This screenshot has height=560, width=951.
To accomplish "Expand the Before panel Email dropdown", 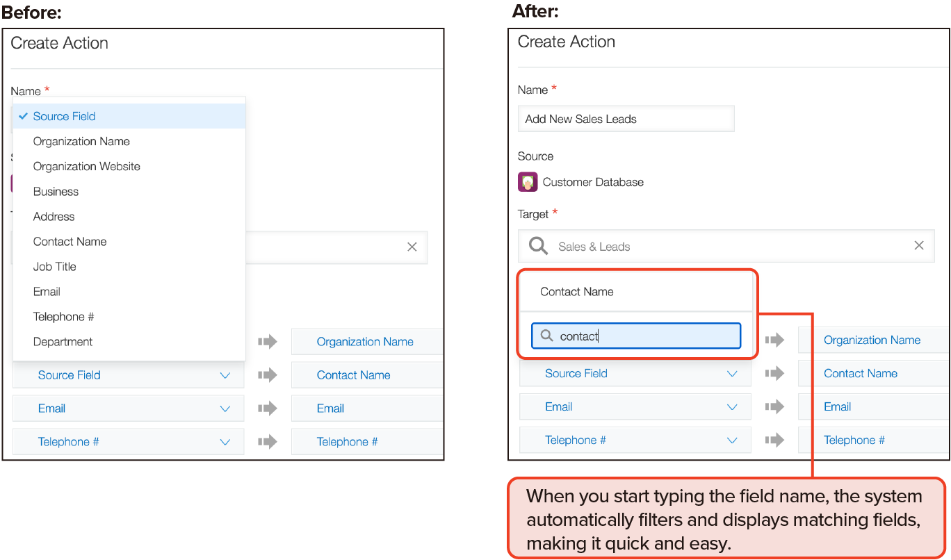I will [x=225, y=409].
